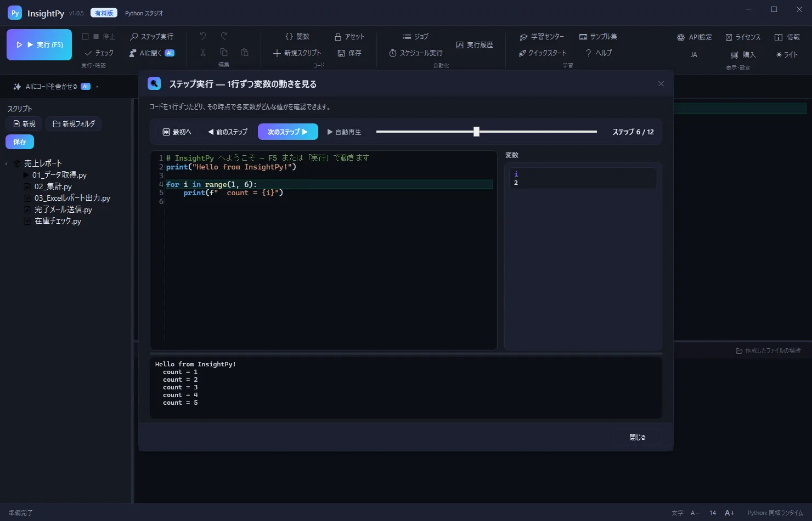Screen dimensions: 812x521
Task: Click the チェック check button
Action: [x=99, y=53]
